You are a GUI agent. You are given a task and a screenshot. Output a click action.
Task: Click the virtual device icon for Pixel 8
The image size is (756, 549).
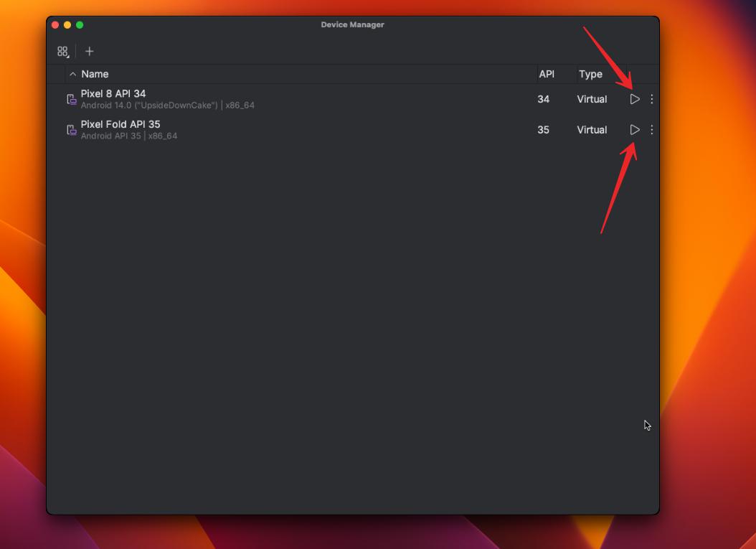coord(71,99)
